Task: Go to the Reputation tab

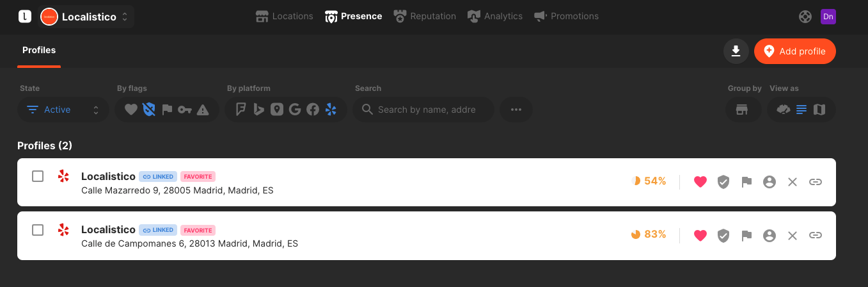Action: tap(425, 16)
